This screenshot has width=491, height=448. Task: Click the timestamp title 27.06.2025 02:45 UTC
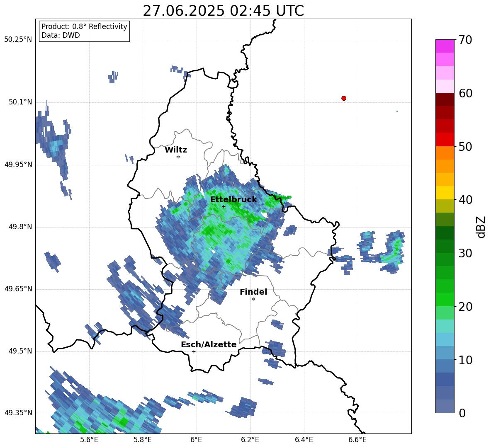pos(223,11)
